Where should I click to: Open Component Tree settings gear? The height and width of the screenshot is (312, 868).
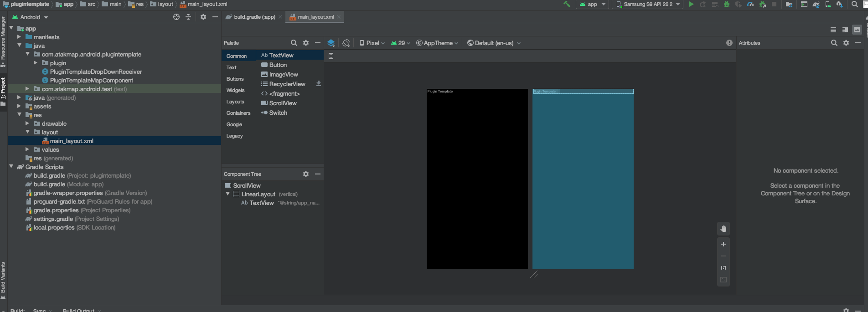point(306,174)
